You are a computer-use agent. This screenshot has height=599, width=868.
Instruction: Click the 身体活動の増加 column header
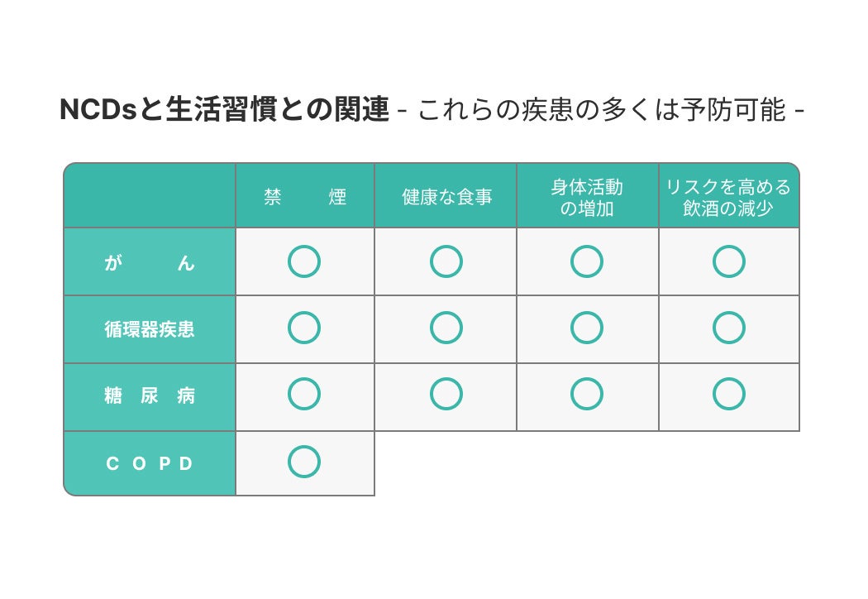click(x=587, y=197)
